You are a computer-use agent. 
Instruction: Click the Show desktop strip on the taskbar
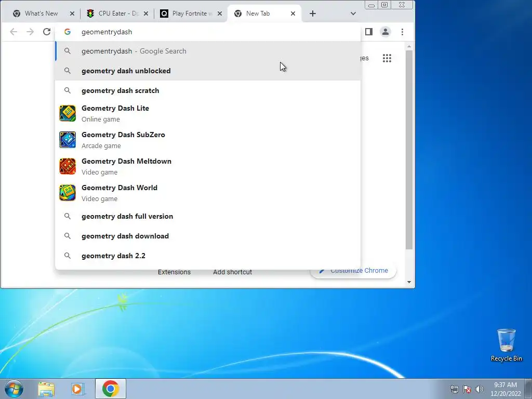528,389
